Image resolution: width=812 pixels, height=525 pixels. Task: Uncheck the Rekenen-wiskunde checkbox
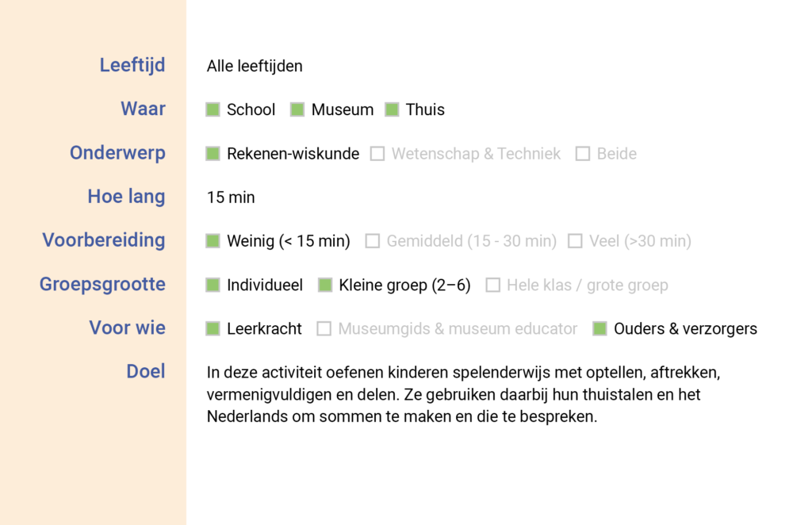point(213,154)
